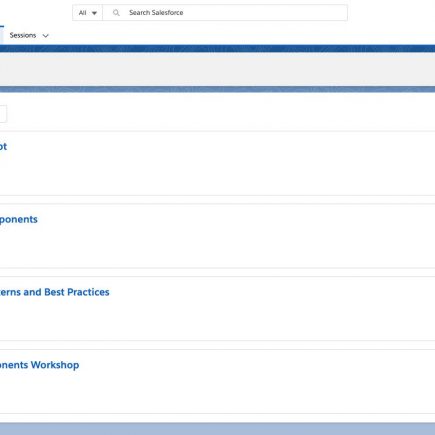The height and width of the screenshot is (435, 435).
Task: Expand the chevron next to Sessions
Action: [46, 36]
